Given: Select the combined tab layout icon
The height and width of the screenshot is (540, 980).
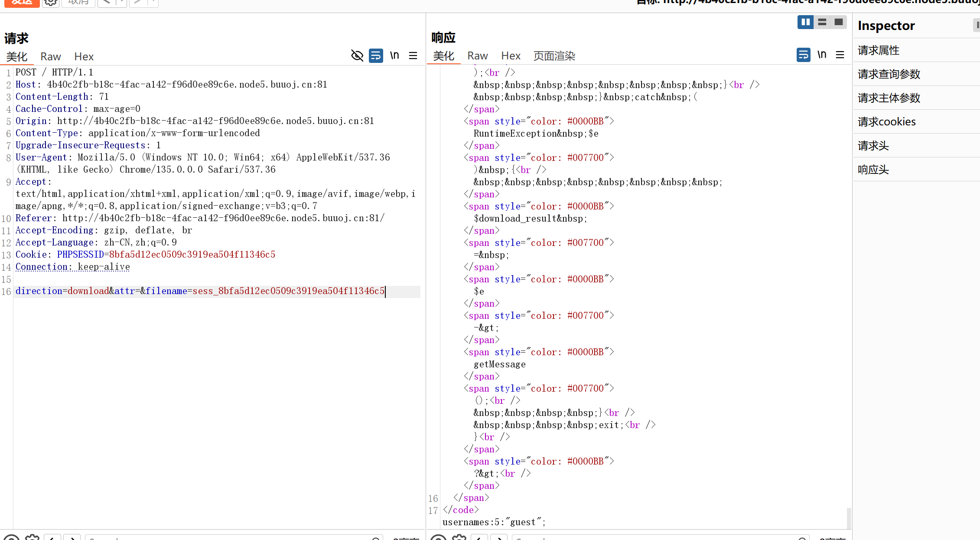Looking at the screenshot, I should click(x=838, y=22).
